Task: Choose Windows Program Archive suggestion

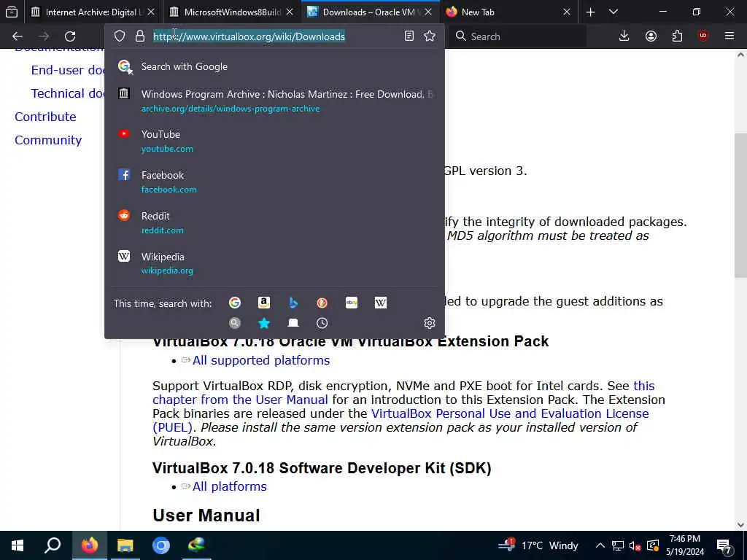Action: [275, 101]
